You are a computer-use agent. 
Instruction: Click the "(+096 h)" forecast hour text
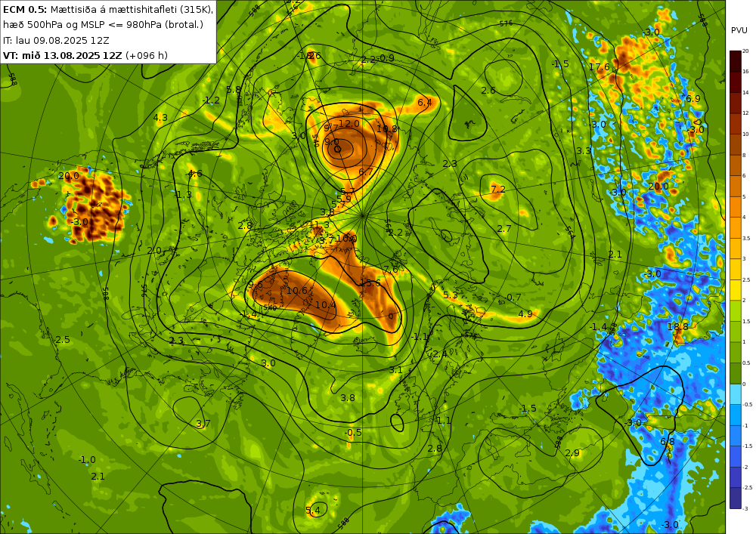click(x=147, y=55)
